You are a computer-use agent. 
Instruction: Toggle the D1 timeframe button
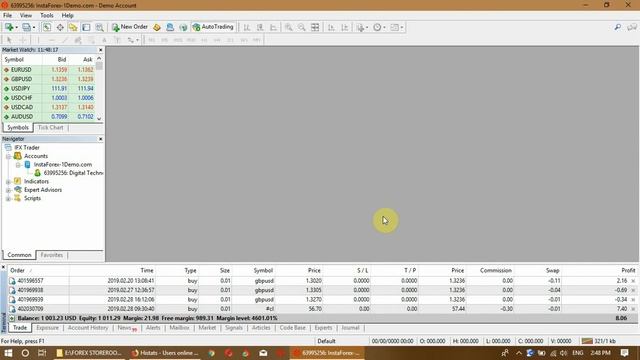click(230, 40)
